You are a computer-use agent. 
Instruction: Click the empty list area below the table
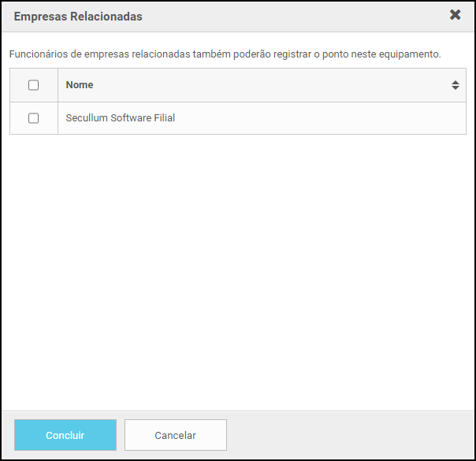point(236,268)
